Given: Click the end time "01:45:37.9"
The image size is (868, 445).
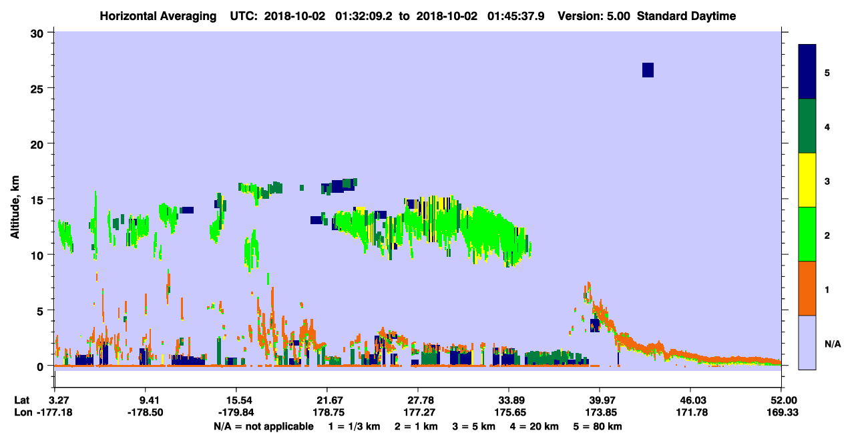Looking at the screenshot, I should pos(517,16).
